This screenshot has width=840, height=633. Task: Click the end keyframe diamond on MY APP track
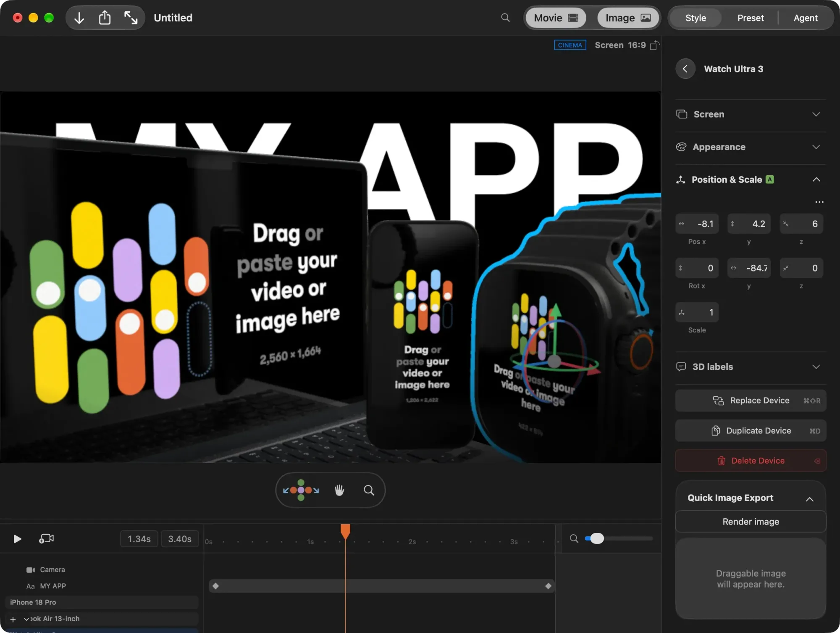pos(548,586)
